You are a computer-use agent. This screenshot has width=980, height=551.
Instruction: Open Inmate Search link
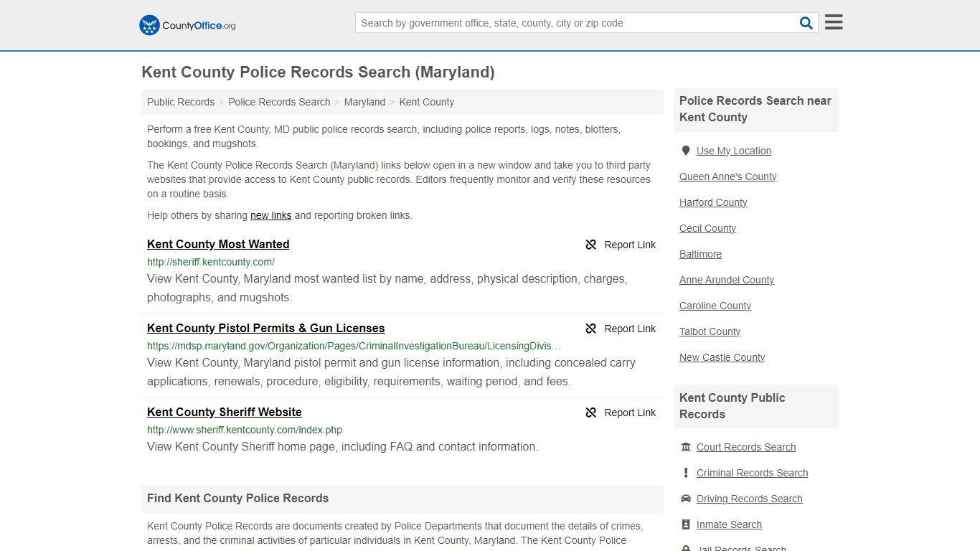(729, 524)
